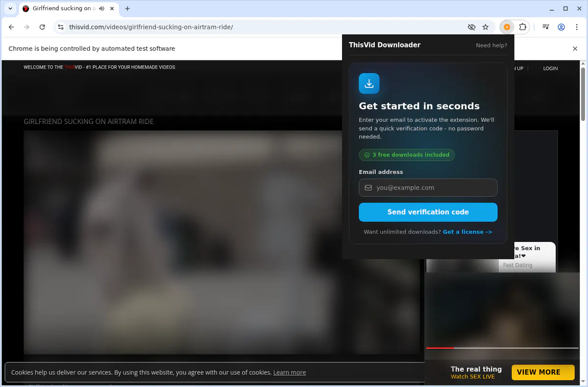Click the address bar URL

(x=151, y=27)
